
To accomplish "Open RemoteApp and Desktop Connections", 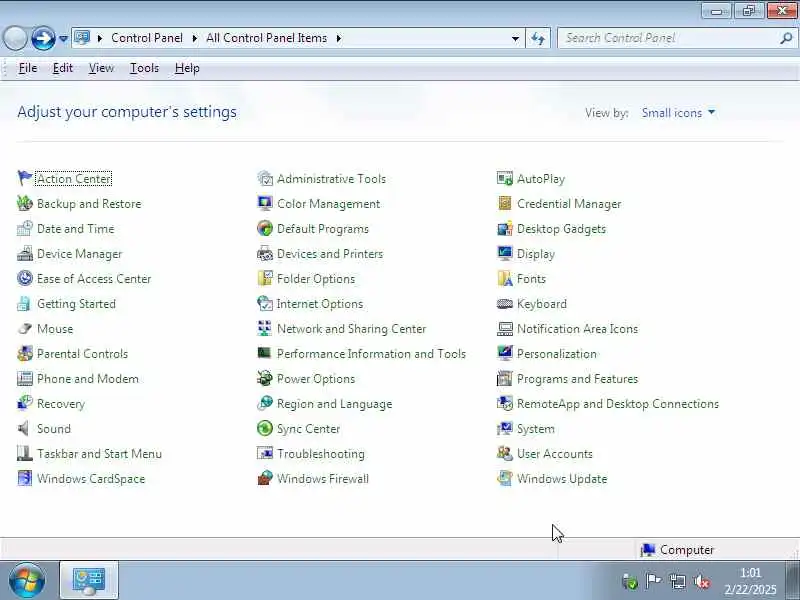I will tap(618, 404).
